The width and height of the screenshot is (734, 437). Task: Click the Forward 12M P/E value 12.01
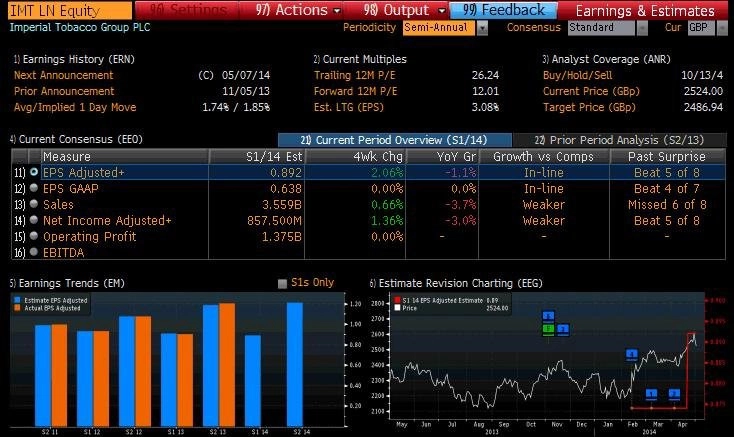click(x=485, y=91)
